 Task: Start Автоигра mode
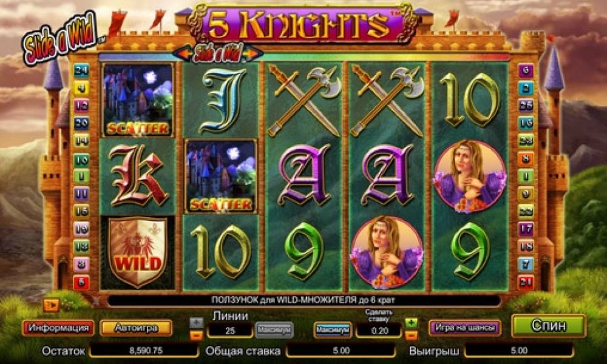coord(136,328)
